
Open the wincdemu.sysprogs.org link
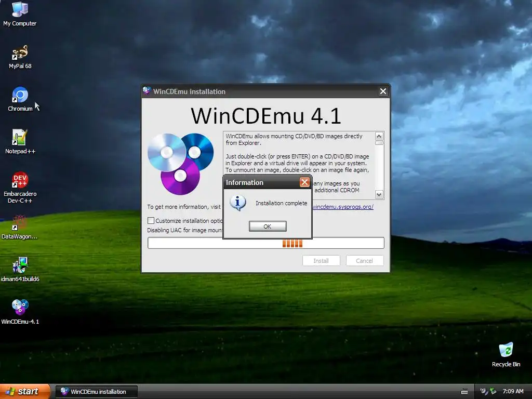pos(343,207)
